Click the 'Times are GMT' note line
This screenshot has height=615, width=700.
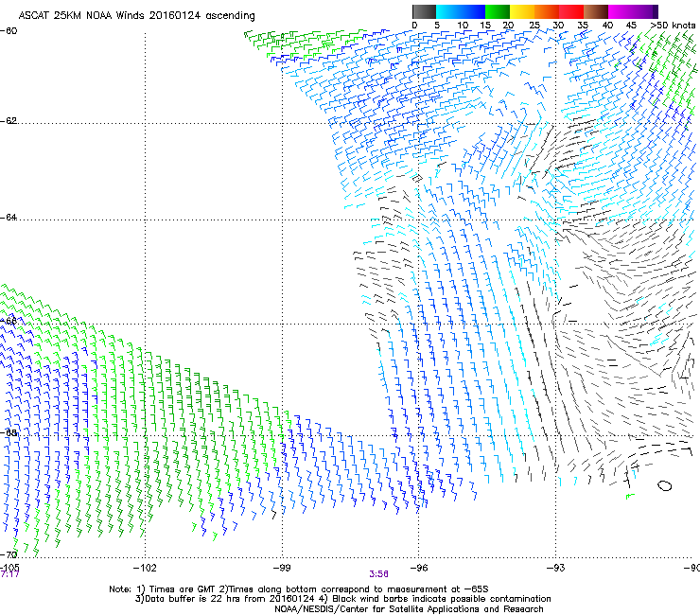point(299,589)
